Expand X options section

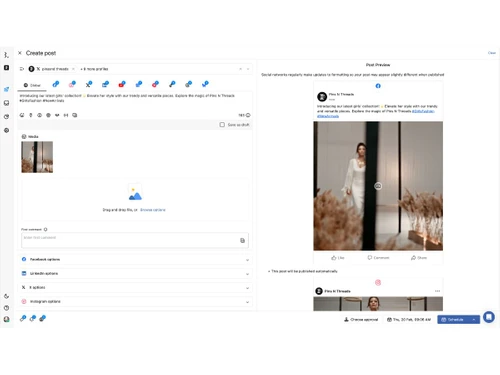coord(135,287)
